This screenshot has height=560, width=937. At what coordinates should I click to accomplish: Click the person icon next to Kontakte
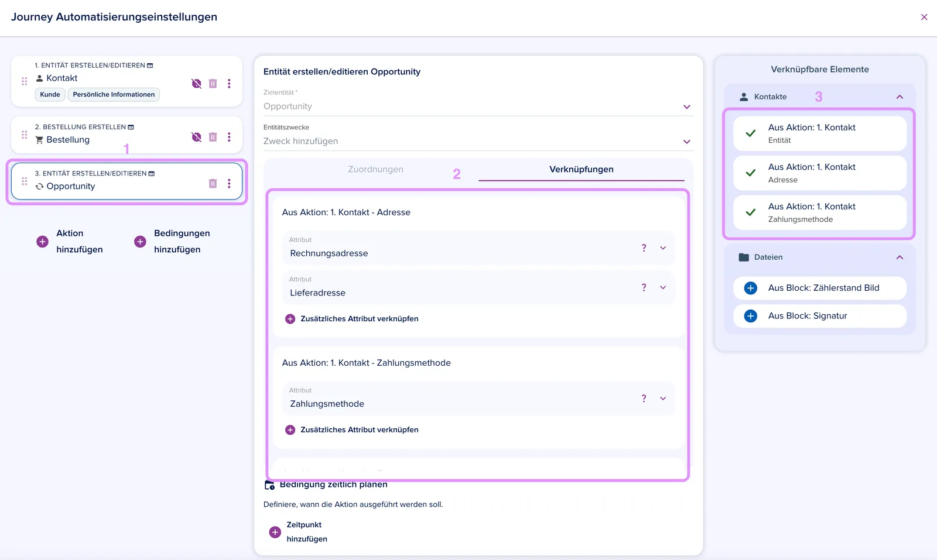[x=744, y=97]
